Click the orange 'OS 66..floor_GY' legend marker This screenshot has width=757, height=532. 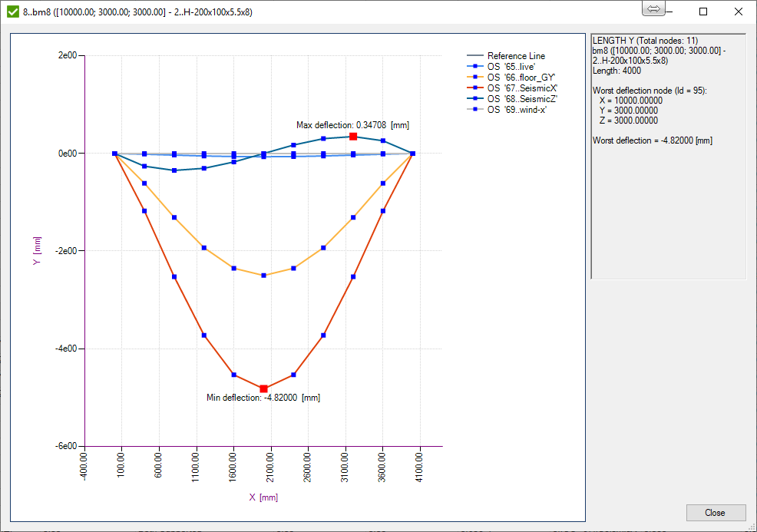[x=477, y=77]
